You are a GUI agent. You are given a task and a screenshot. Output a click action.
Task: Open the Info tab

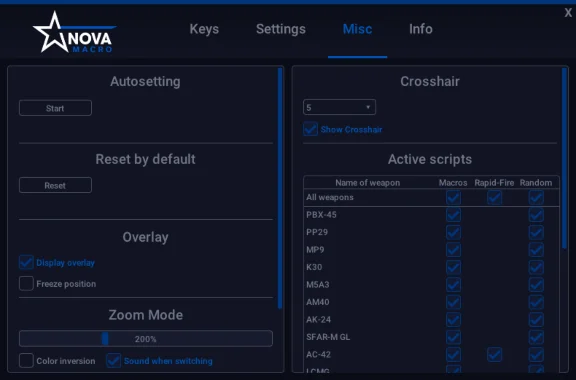[421, 29]
